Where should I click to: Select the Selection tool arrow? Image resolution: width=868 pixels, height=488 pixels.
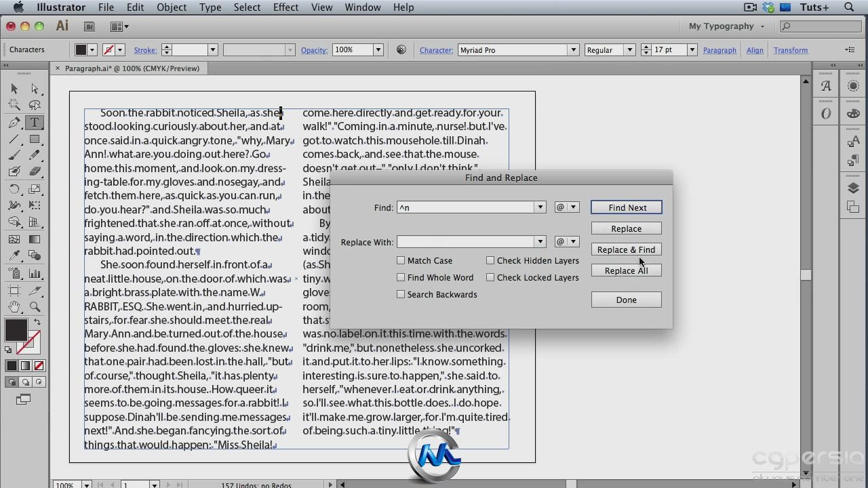point(14,89)
